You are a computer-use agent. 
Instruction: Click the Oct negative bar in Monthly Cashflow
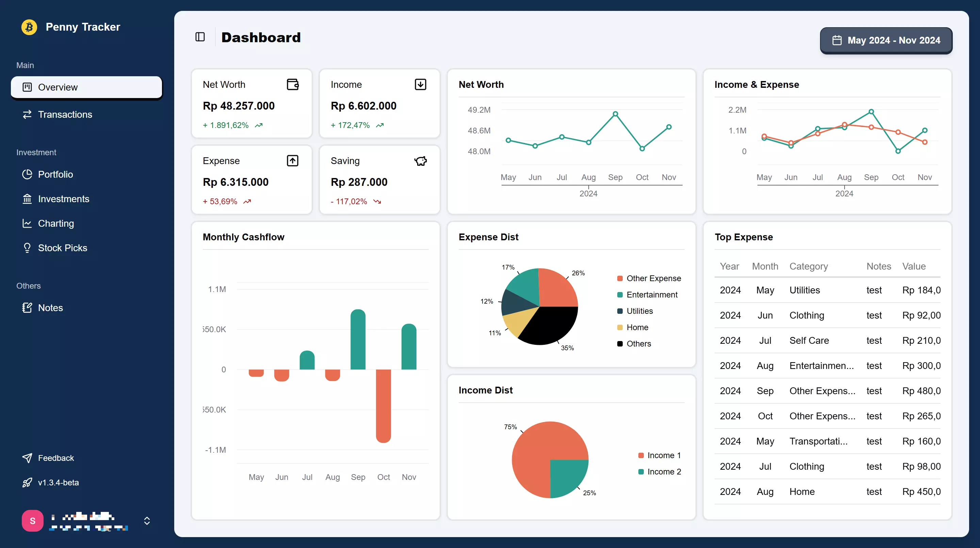click(383, 406)
